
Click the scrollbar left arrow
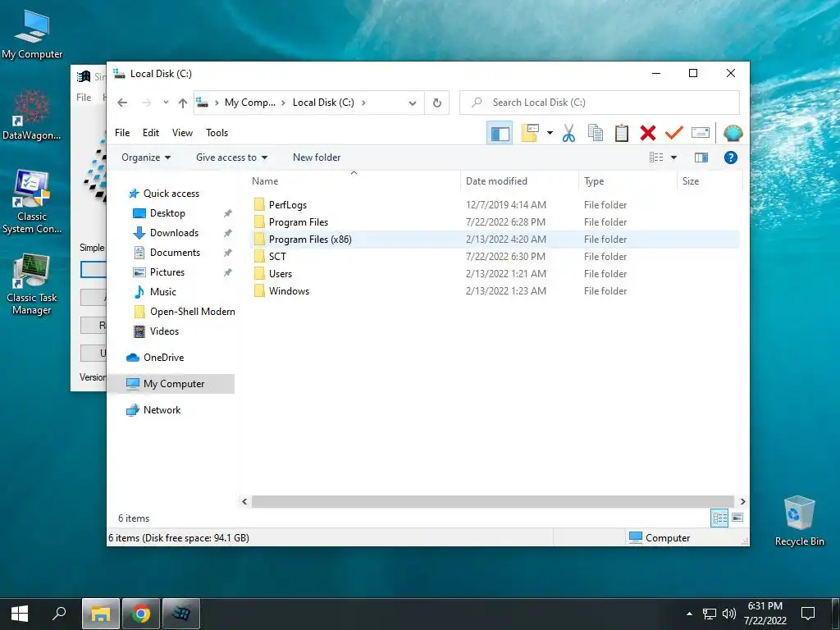[x=244, y=501]
